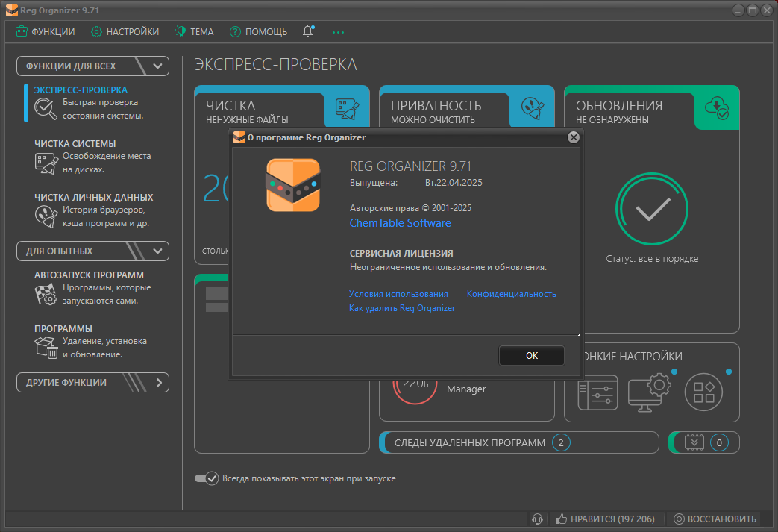Select ЭКСПРЕСС-ПРОВЕРКА in the sidebar
Screen dimensions: 778x532
click(81, 90)
